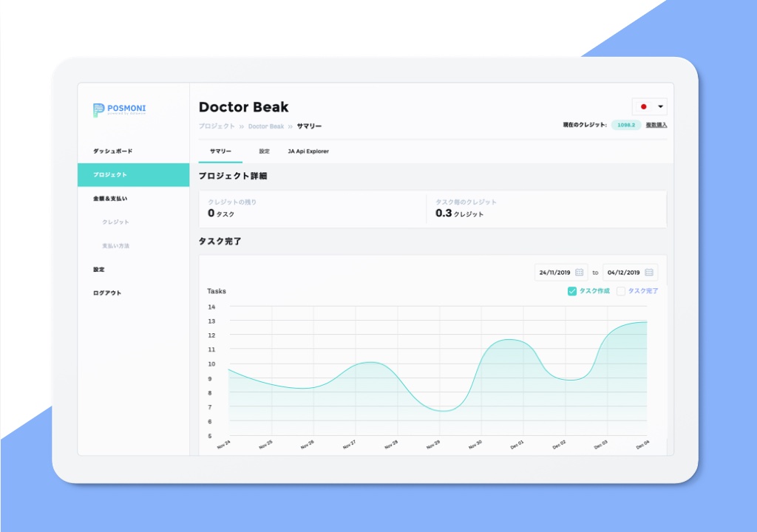757x532 pixels.
Task: Open the JA Api Explorer tab
Action: 308,151
